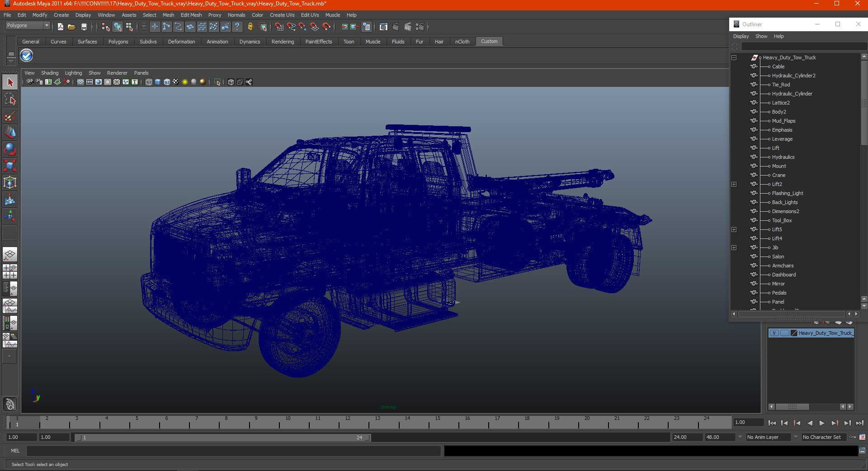Screen dimensions: 868x471
Task: Open the Outliner Display menu
Action: click(741, 36)
